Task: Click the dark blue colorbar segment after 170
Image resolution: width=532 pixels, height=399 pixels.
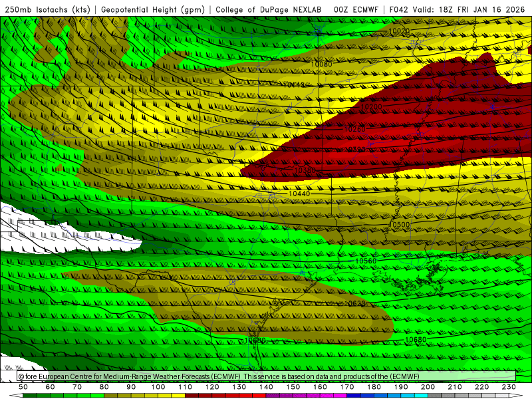Action: (x=354, y=396)
